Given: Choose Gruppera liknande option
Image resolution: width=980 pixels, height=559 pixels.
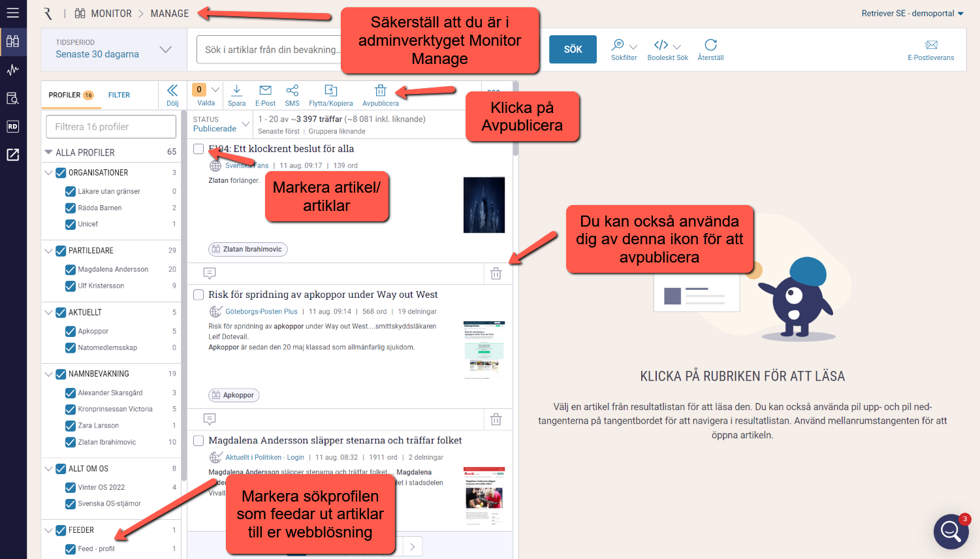Looking at the screenshot, I should point(337,131).
